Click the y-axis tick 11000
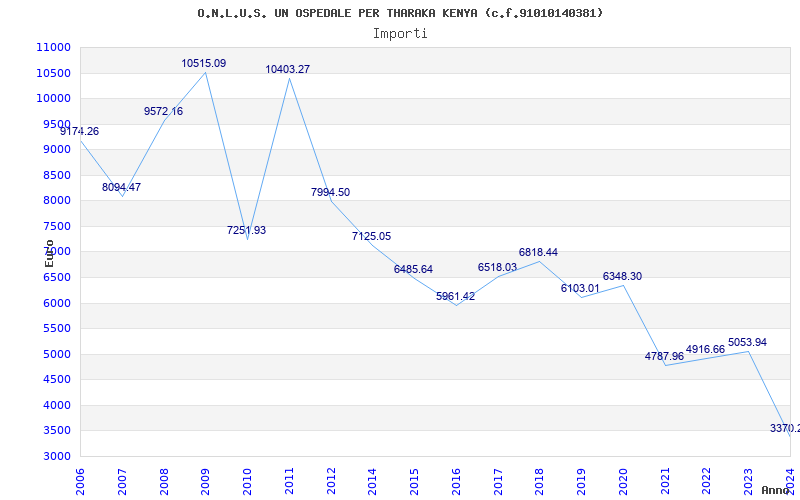Screen dimensions: 800x500 click(54, 47)
